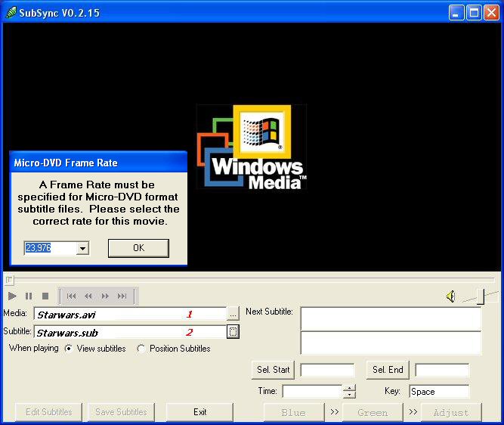Click the Blue step button
The image size is (504, 425).
293,412
